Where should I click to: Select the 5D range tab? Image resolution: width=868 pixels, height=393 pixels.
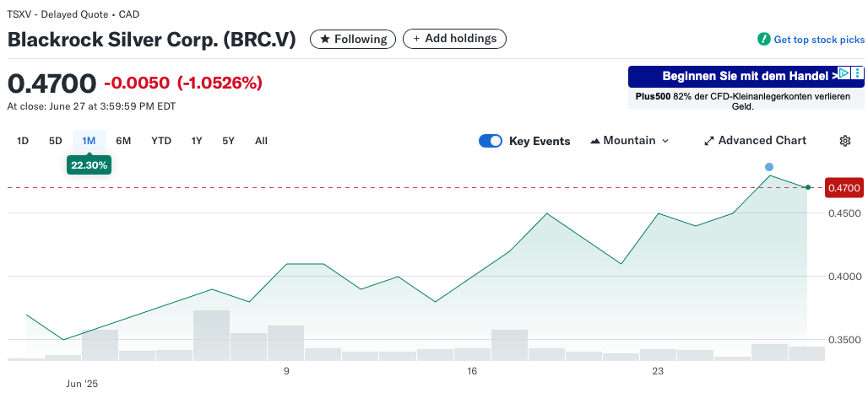pyautogui.click(x=56, y=141)
